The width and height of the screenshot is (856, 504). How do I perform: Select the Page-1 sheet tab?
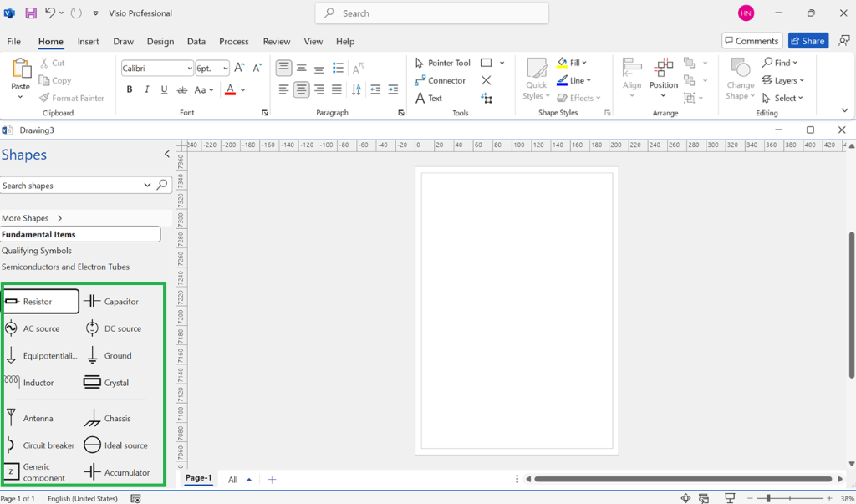coord(198,478)
